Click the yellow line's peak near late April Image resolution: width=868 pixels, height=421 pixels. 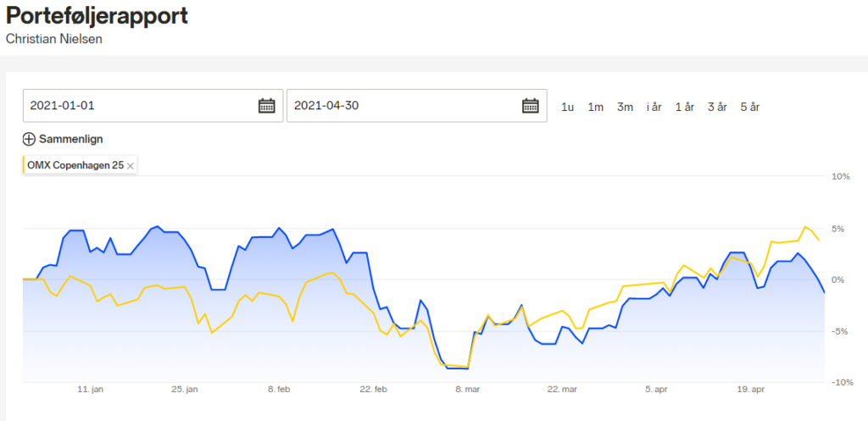pos(805,227)
